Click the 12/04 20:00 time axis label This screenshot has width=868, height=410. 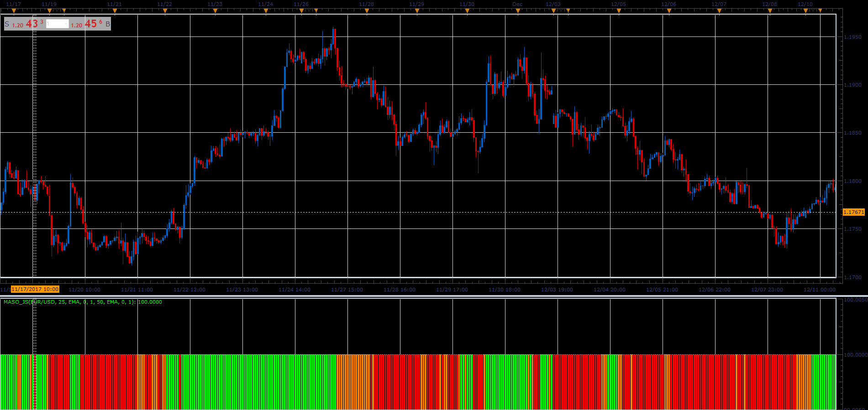pos(610,290)
